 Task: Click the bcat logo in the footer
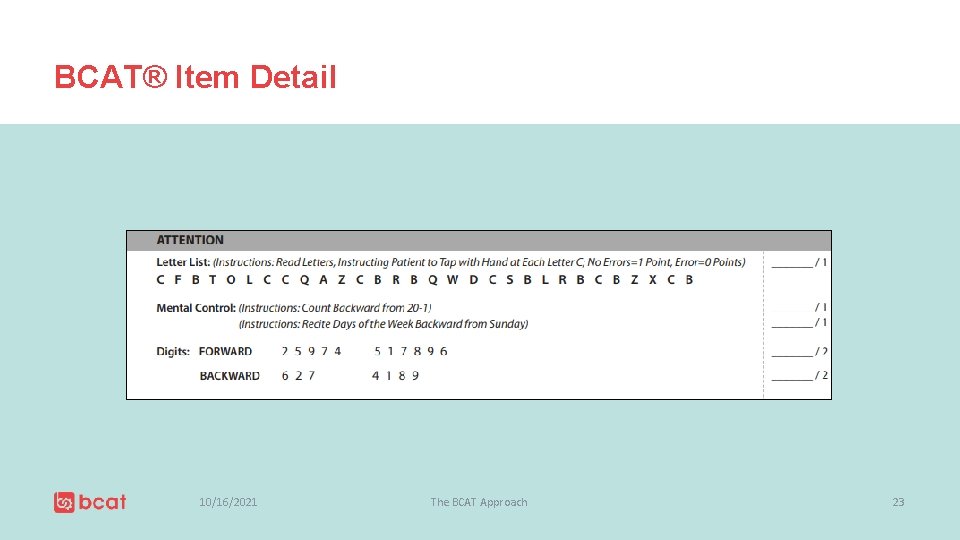(90, 502)
